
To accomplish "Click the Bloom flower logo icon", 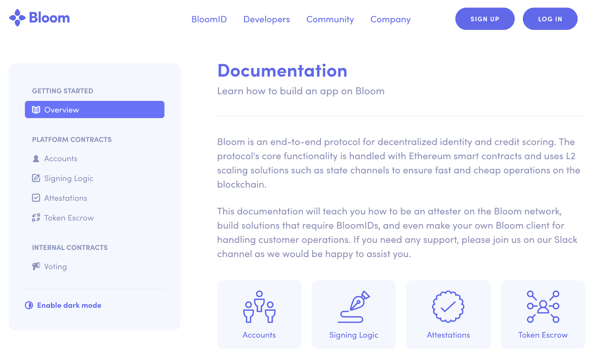I will pyautogui.click(x=17, y=18).
